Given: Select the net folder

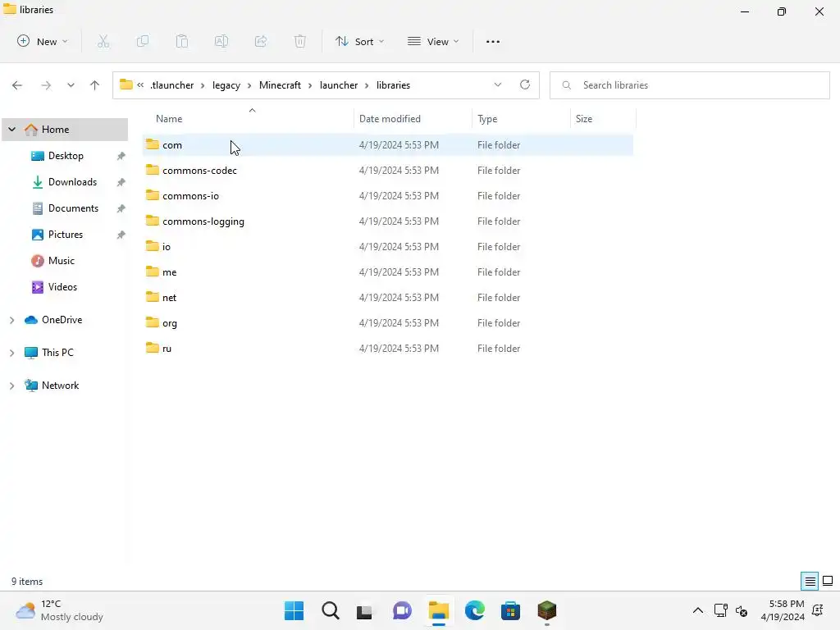Looking at the screenshot, I should (388, 297).
